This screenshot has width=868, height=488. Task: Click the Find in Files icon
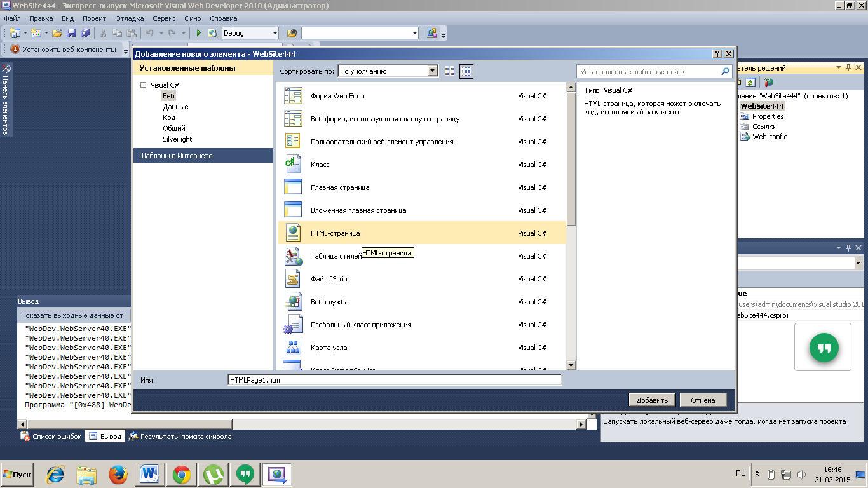[292, 33]
